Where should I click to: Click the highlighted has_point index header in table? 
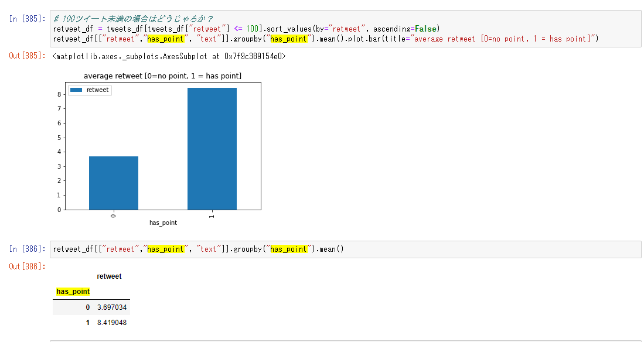[73, 292]
